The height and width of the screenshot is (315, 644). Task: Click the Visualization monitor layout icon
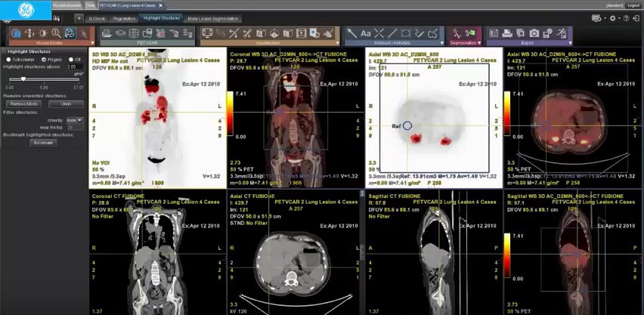[207, 33]
